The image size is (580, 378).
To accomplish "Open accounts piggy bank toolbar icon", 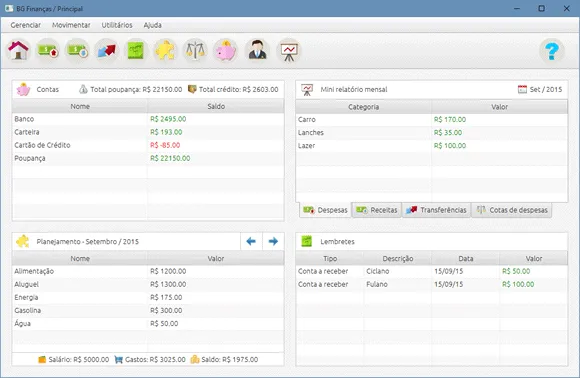I will click(225, 50).
